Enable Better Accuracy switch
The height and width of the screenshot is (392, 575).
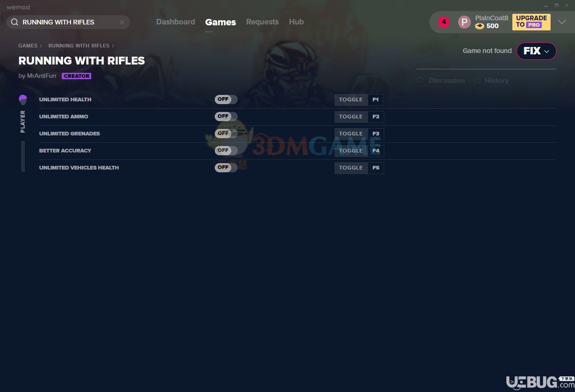[226, 151]
